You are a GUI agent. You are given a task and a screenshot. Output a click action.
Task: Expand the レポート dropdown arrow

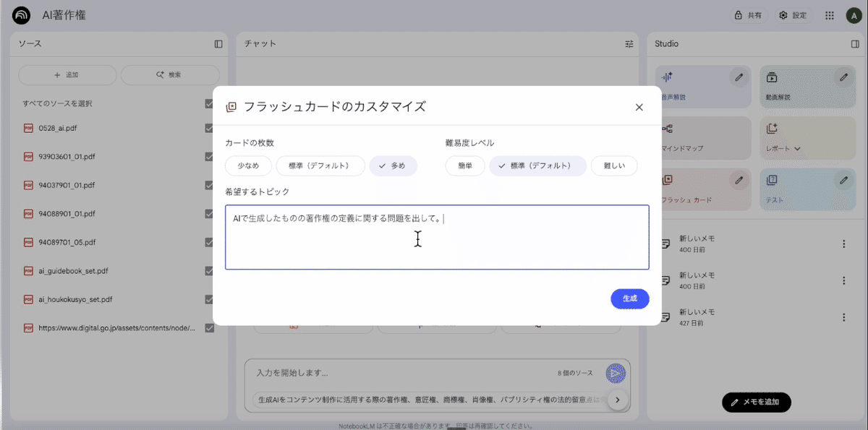pos(798,149)
